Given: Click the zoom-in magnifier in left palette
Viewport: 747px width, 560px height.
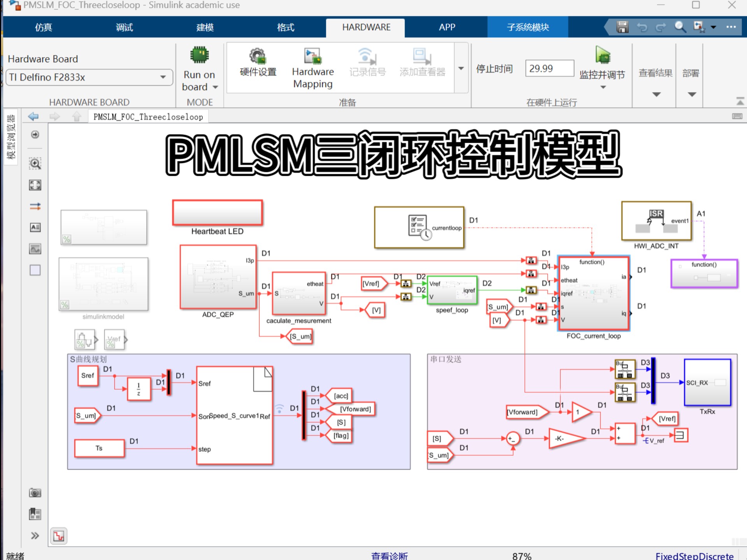Looking at the screenshot, I should [x=35, y=163].
